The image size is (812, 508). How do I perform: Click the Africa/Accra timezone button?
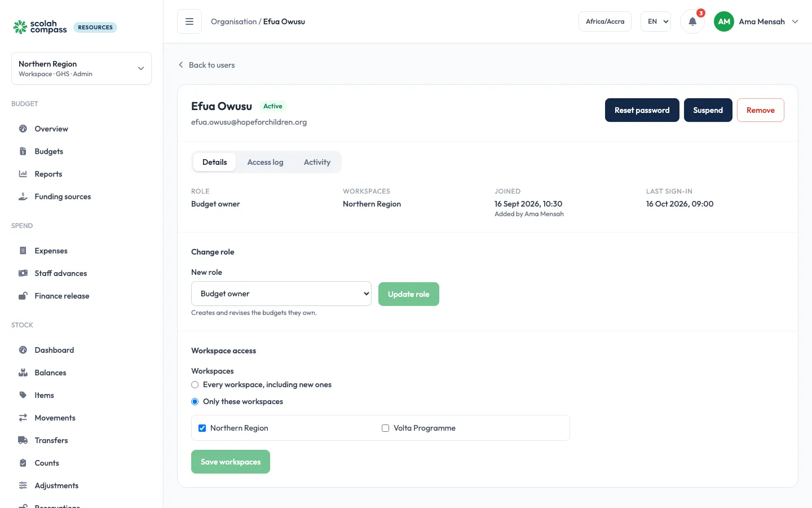click(605, 21)
